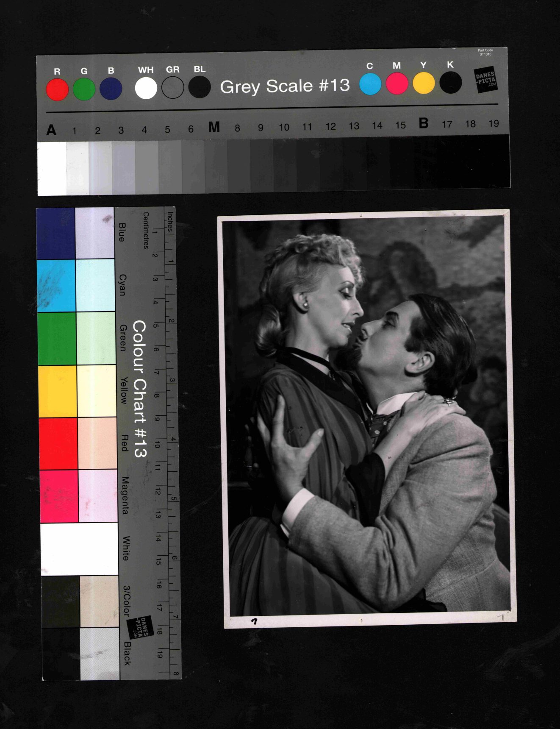Viewport: 560px width, 729px height.
Task: Click the red circle labeled R
Action: 57,89
